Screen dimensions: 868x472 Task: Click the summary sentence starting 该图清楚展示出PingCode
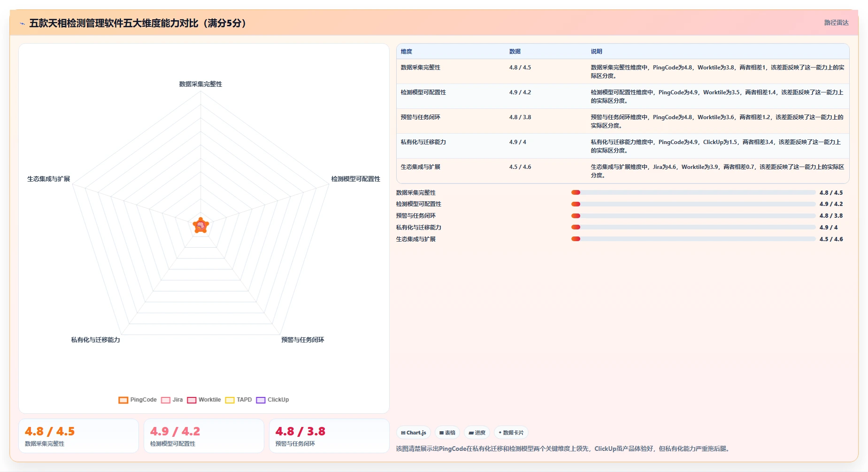pyautogui.click(x=563, y=449)
